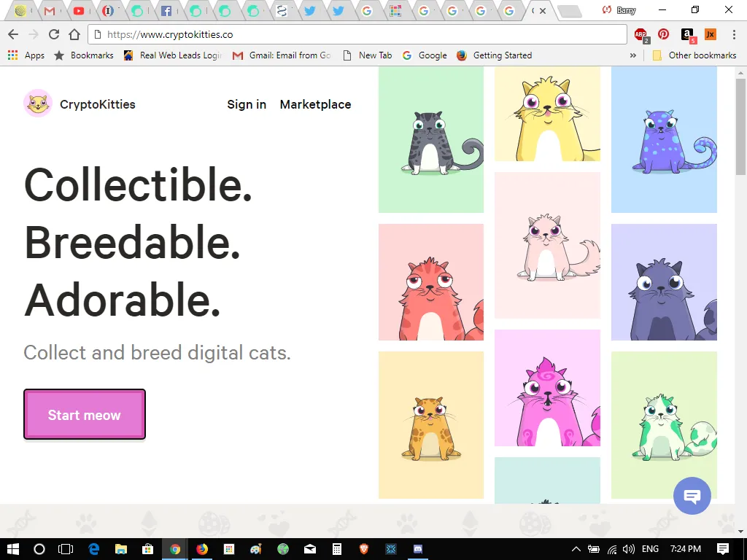
Task: Open Microsoft Store from the taskbar
Action: coord(147,549)
